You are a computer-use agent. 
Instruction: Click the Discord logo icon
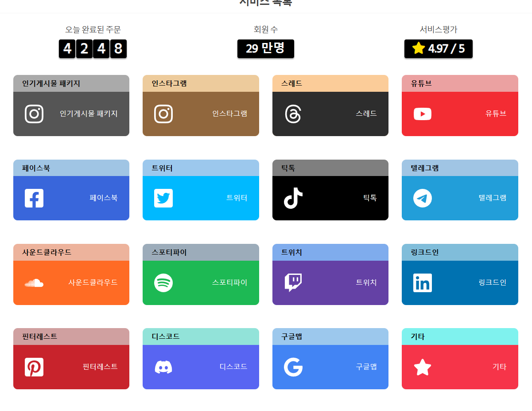(x=163, y=367)
